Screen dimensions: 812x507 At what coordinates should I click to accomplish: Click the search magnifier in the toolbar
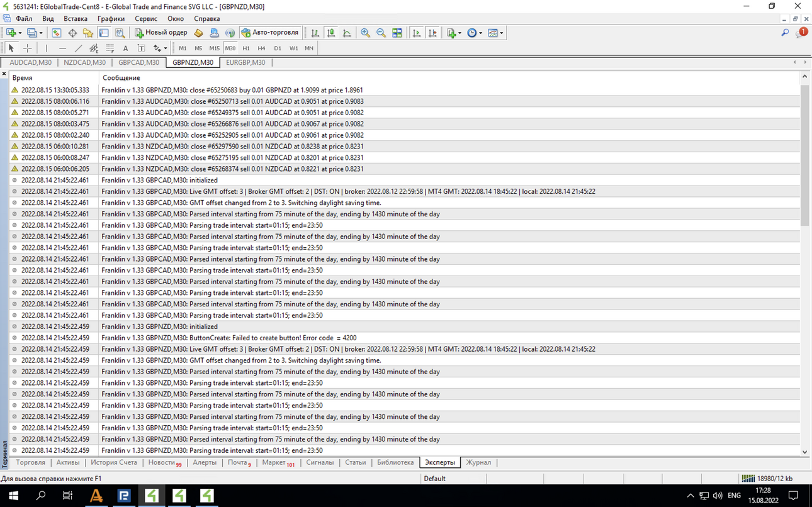tap(785, 33)
